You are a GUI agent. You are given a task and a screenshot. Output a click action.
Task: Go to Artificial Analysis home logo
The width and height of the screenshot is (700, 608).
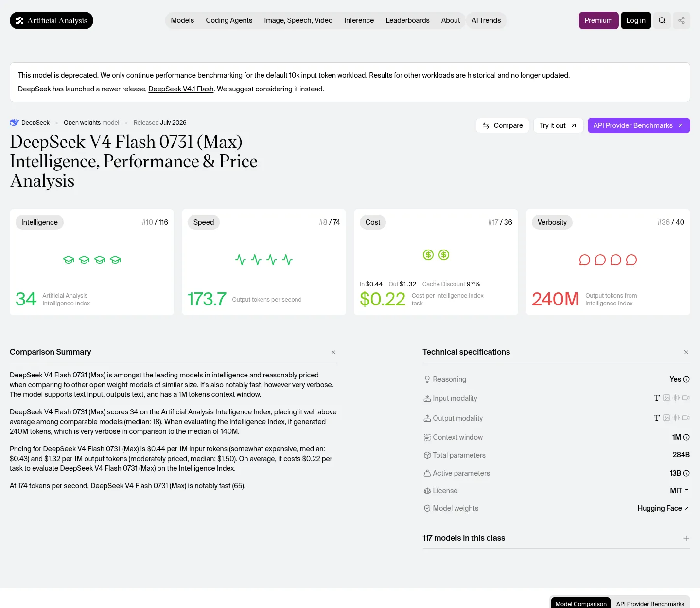coord(52,20)
